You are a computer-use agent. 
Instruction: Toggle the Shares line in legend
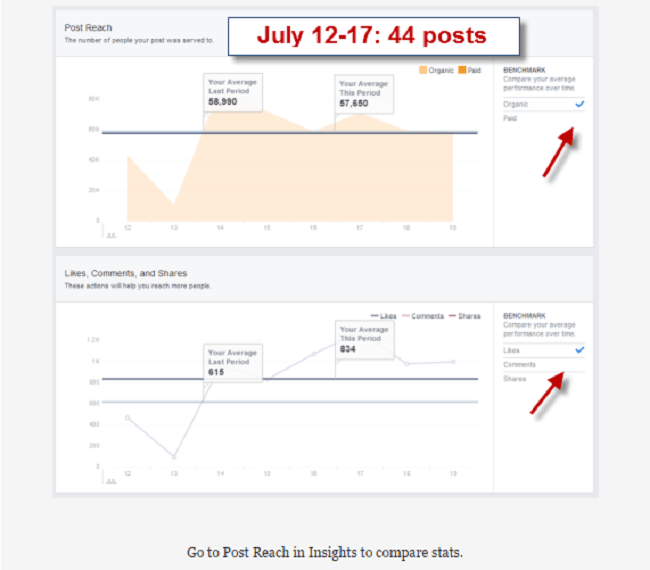click(465, 316)
